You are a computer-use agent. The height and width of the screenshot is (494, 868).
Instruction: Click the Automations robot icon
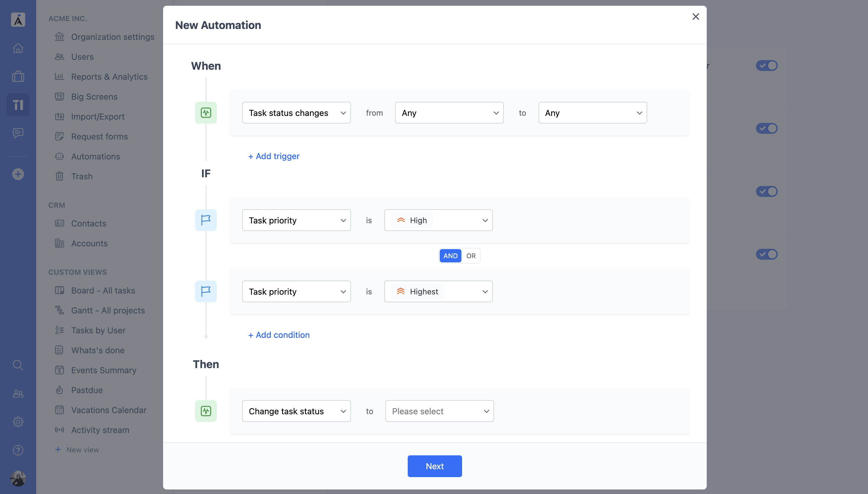pyautogui.click(x=59, y=156)
